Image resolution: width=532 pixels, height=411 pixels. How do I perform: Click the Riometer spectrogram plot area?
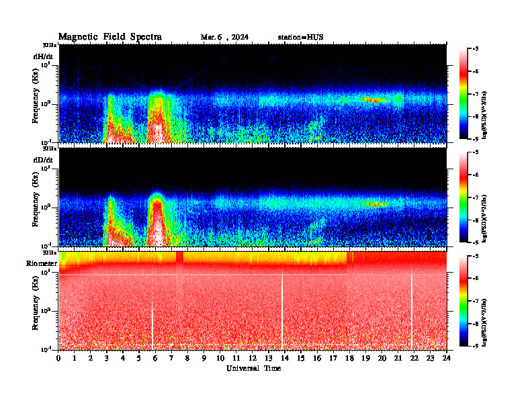253,301
